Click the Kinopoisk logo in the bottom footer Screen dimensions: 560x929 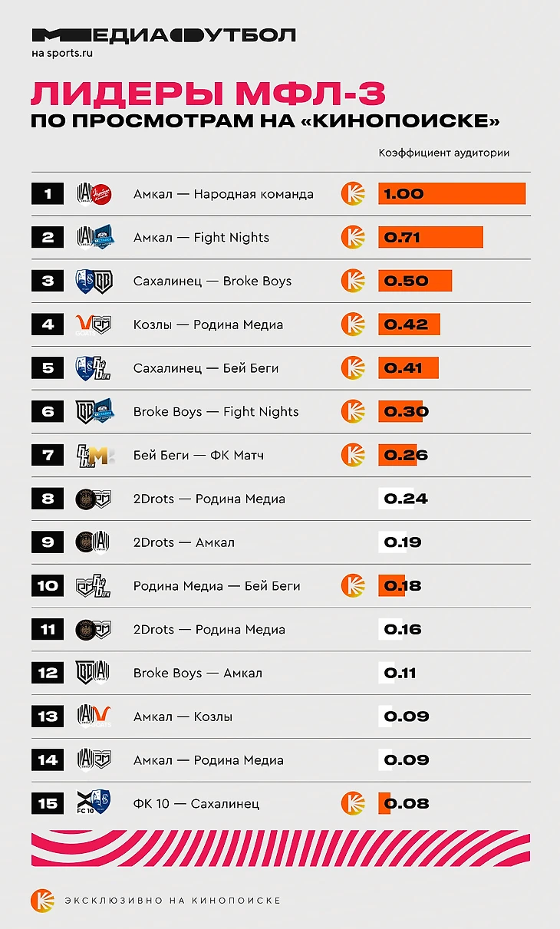(41, 900)
